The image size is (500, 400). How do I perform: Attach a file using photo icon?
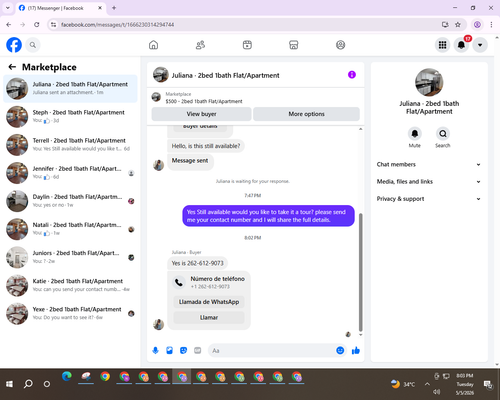click(169, 351)
